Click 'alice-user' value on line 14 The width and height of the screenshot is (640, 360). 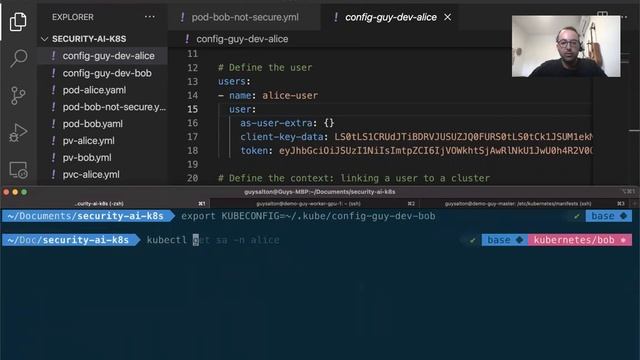pos(290,96)
